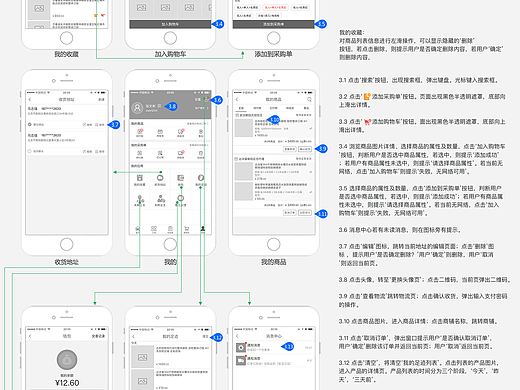The image size is (520, 390).
Task: Select the second tab on 我的商品
Action: point(257,108)
